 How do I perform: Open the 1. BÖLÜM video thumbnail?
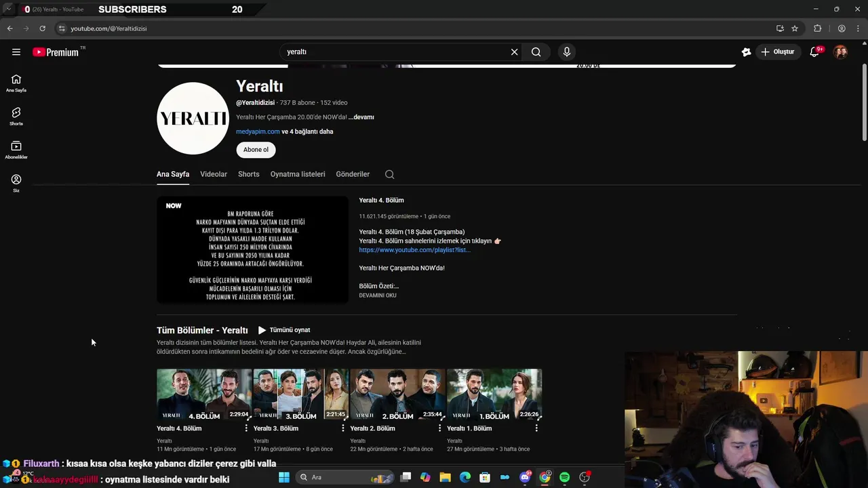(x=494, y=394)
